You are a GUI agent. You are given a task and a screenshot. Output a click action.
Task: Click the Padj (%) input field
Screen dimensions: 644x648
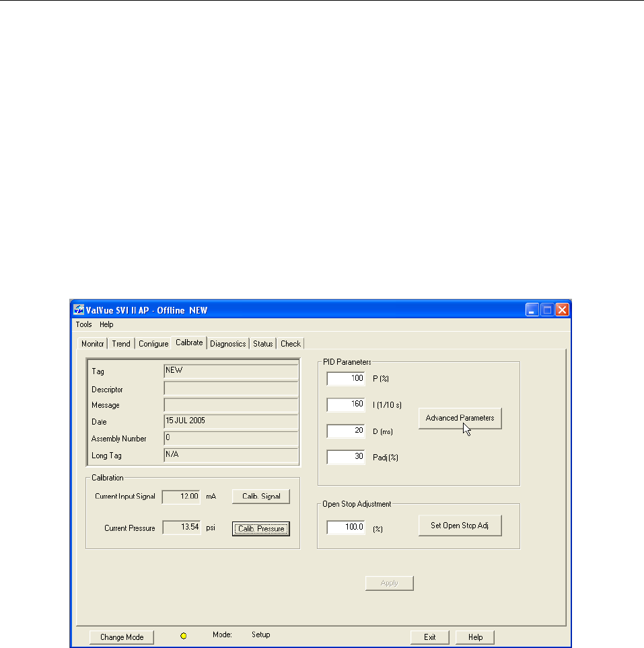pos(346,457)
